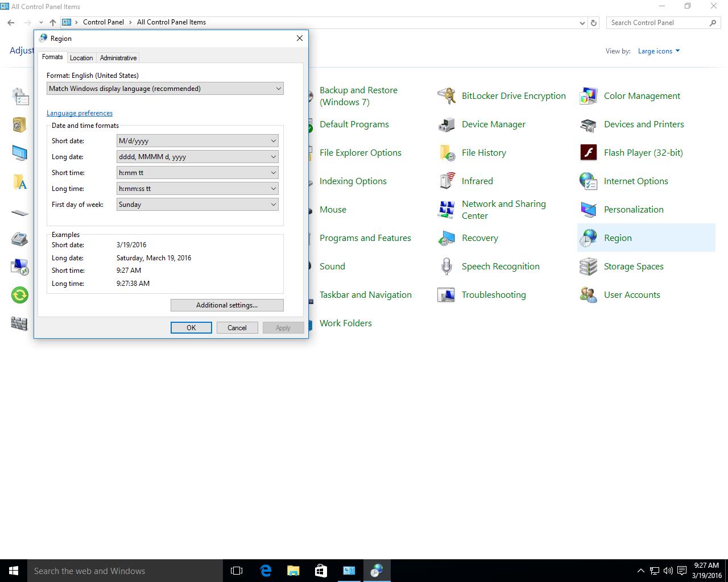Viewport: 728px width, 582px height.
Task: Open Indexing Options link
Action: click(x=353, y=181)
